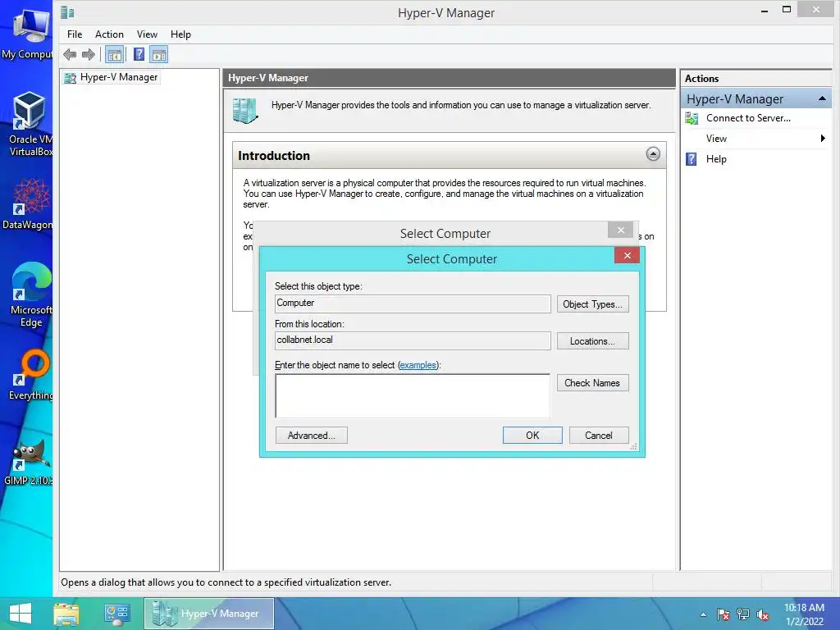Open the Action menu

[x=109, y=34]
